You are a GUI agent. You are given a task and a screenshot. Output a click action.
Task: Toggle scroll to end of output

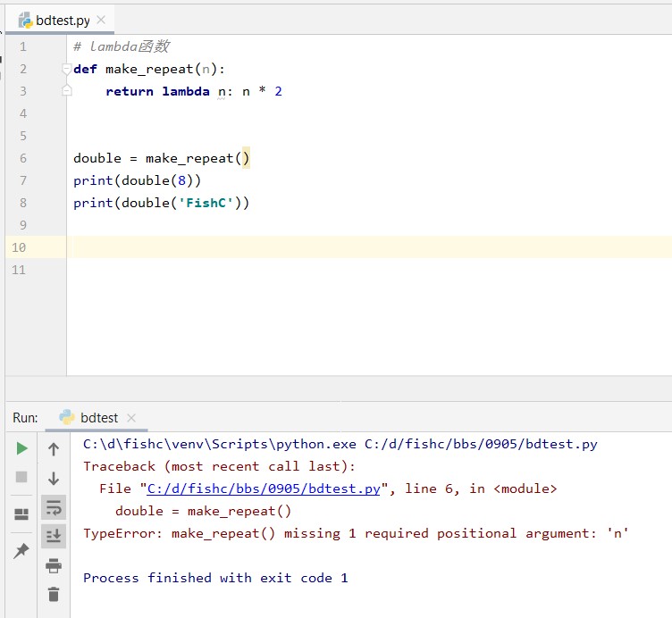tap(54, 536)
